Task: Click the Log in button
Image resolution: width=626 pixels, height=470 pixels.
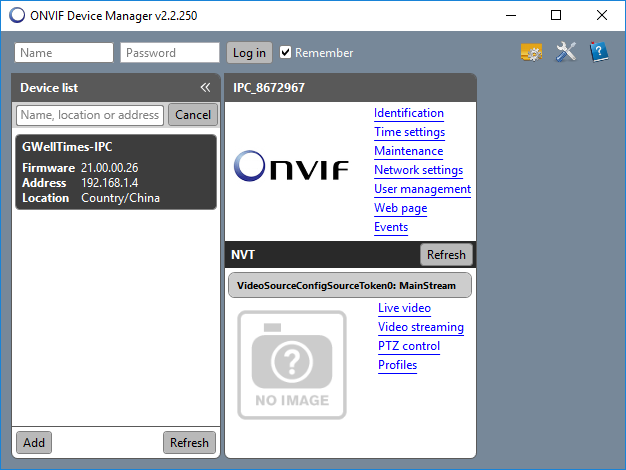Action: pos(249,53)
